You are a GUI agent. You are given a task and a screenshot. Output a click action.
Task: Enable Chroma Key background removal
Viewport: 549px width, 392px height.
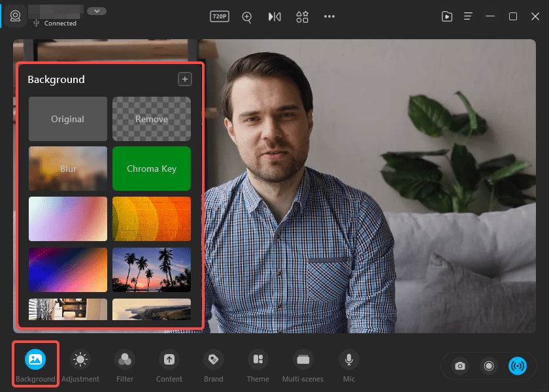pos(152,169)
